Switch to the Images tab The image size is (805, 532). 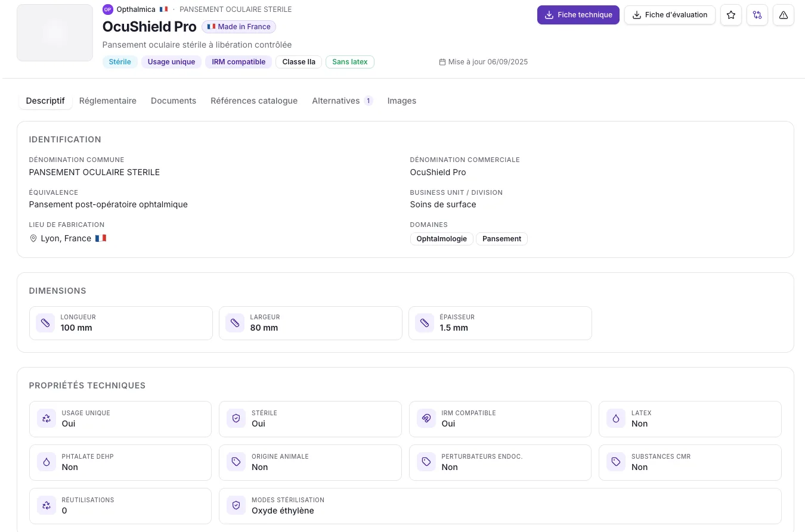pos(402,101)
